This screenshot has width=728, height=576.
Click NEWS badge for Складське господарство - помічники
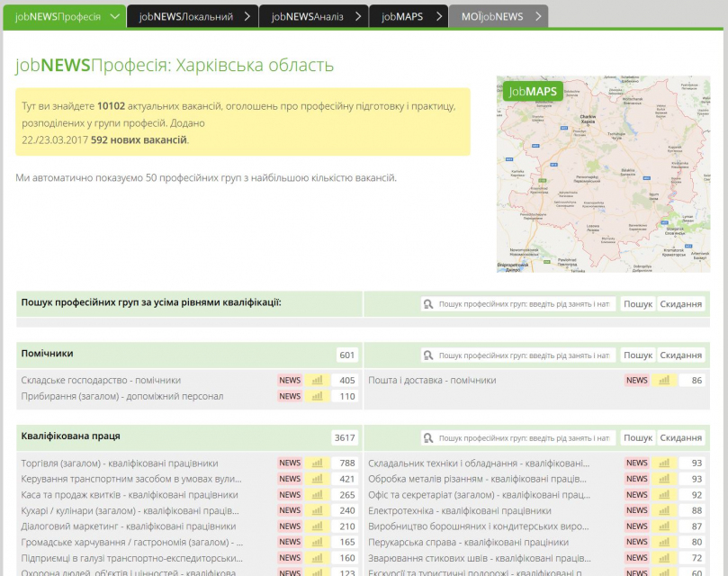[290, 381]
